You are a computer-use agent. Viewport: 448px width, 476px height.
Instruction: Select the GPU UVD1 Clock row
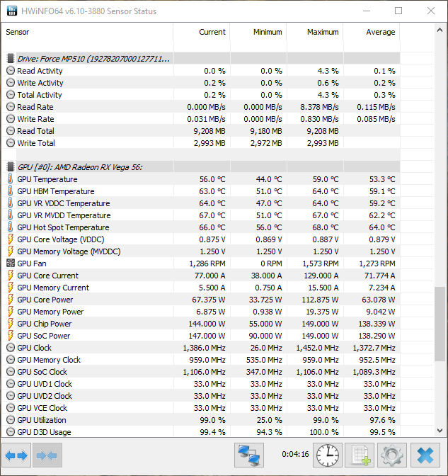[201, 384]
